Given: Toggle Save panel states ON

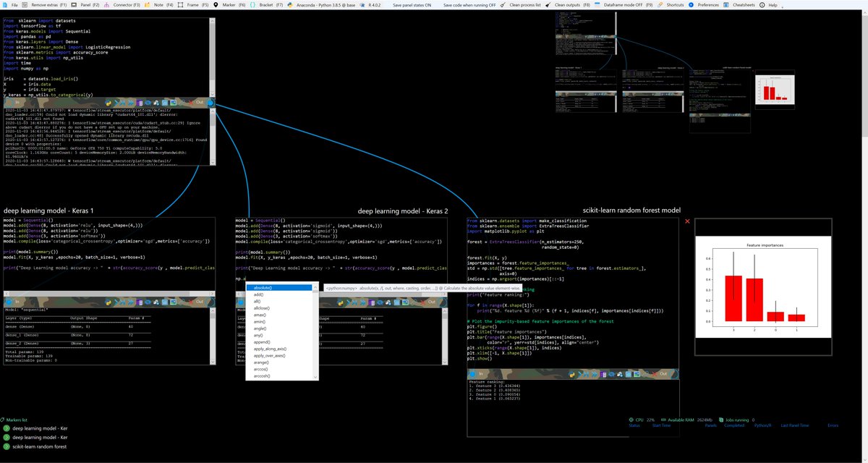Looking at the screenshot, I should [x=412, y=4].
